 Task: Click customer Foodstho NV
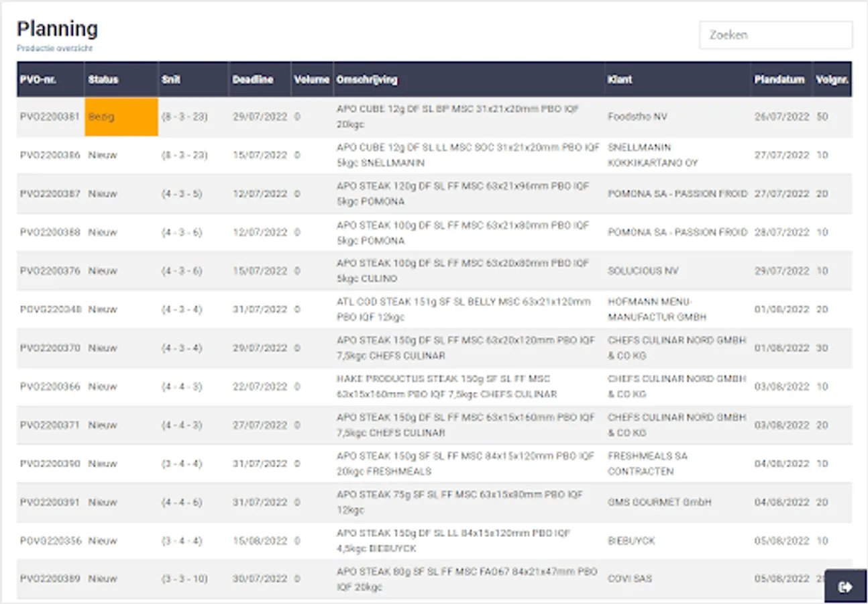point(637,117)
